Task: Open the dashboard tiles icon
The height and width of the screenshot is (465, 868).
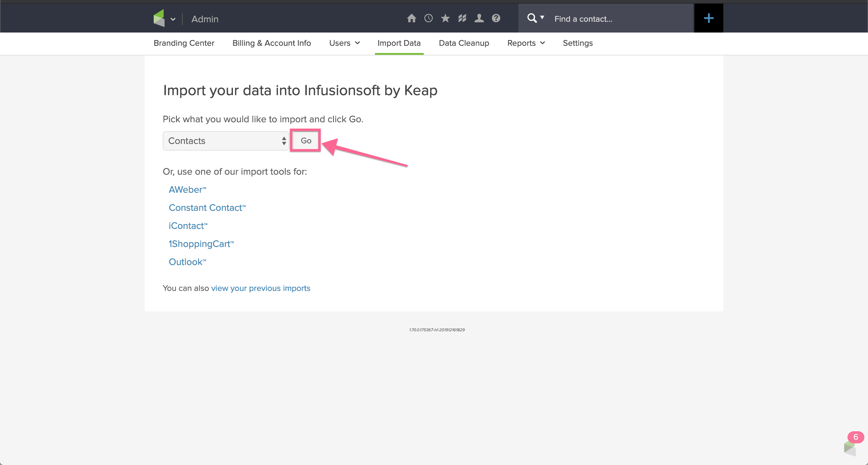Action: click(x=462, y=18)
